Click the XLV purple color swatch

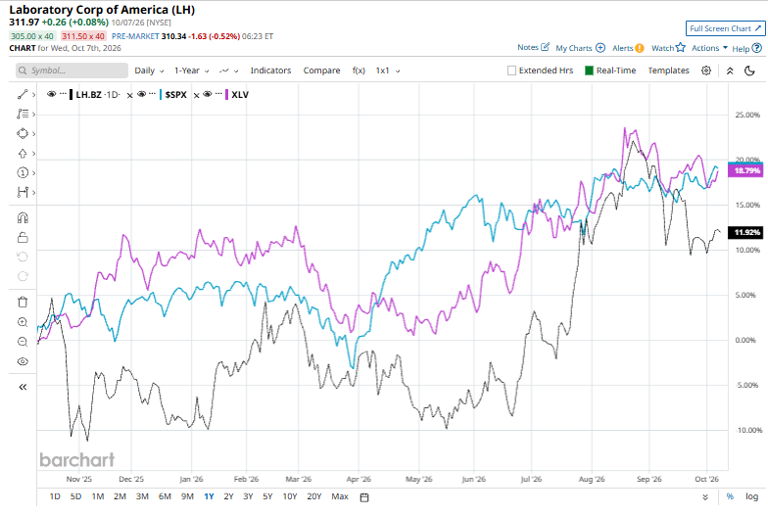[226, 94]
